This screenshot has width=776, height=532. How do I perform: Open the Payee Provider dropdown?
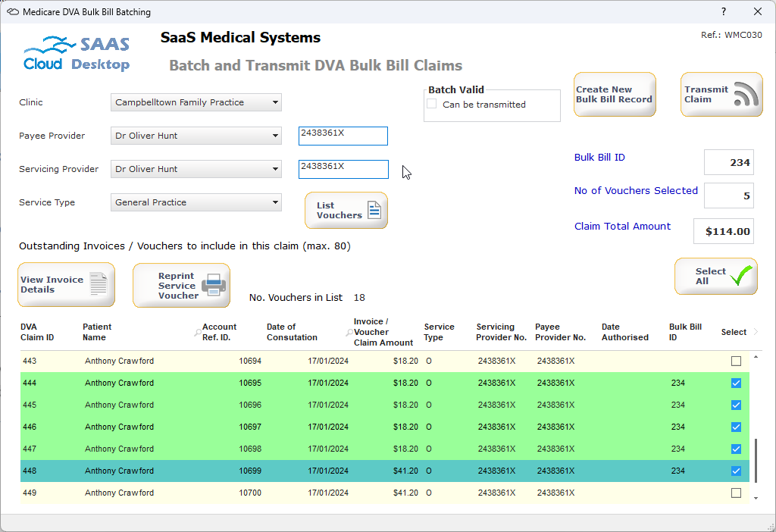(x=196, y=136)
